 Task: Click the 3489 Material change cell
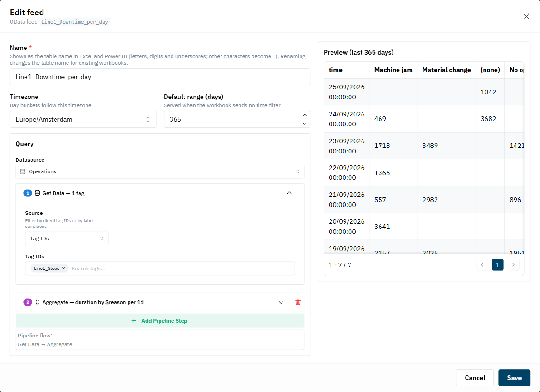coord(446,146)
